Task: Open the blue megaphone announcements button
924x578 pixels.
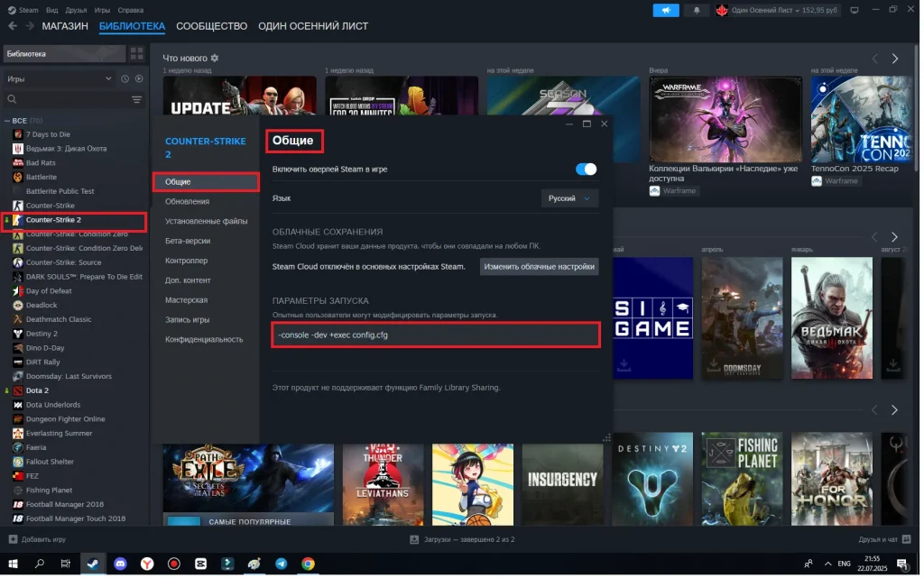Action: [x=665, y=10]
